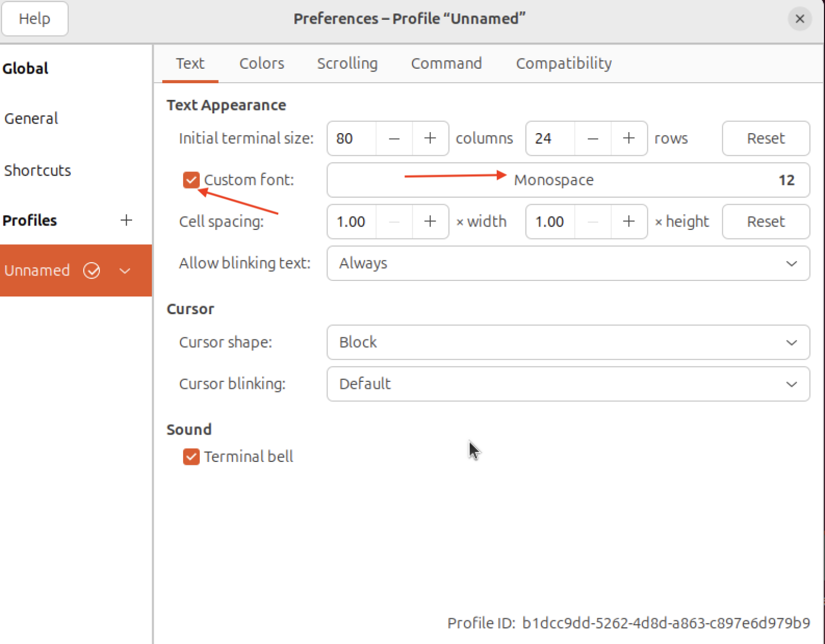This screenshot has width=825, height=644.
Task: Decrease the columns count with minus
Action: point(394,139)
